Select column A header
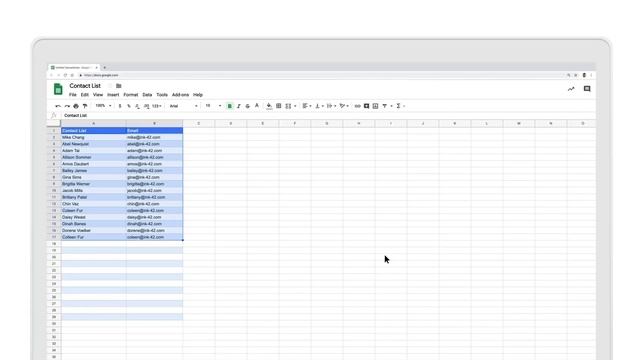This screenshot has width=640, height=360. pyautogui.click(x=93, y=123)
